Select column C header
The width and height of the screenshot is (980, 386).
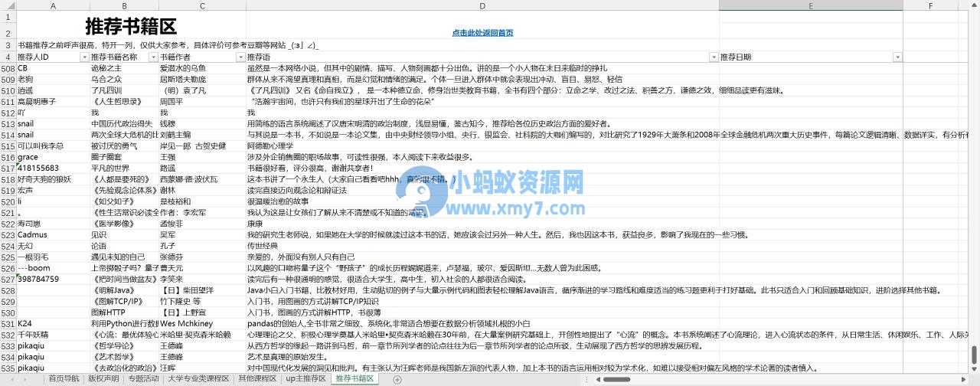click(202, 5)
